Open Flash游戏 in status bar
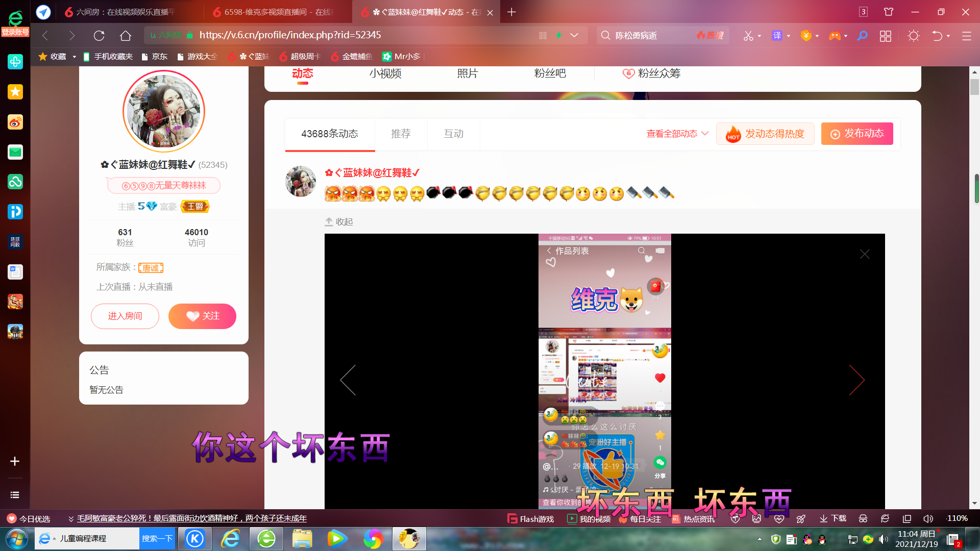The width and height of the screenshot is (980, 551). [530, 519]
